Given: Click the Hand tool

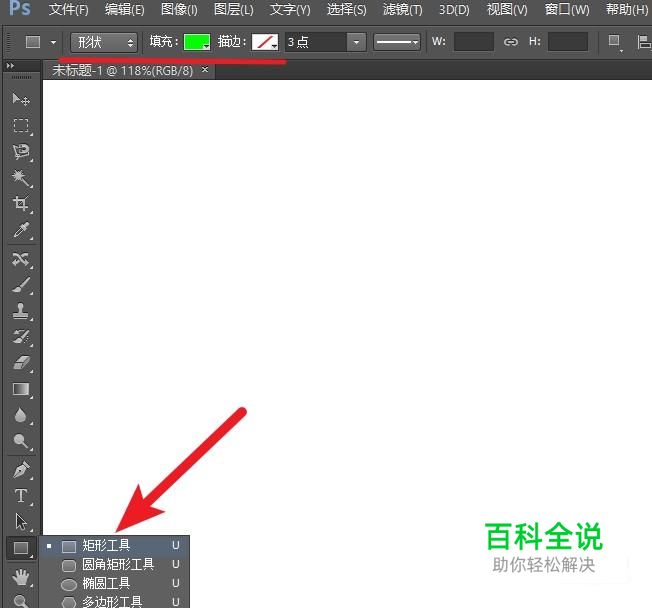Looking at the screenshot, I should [20, 576].
